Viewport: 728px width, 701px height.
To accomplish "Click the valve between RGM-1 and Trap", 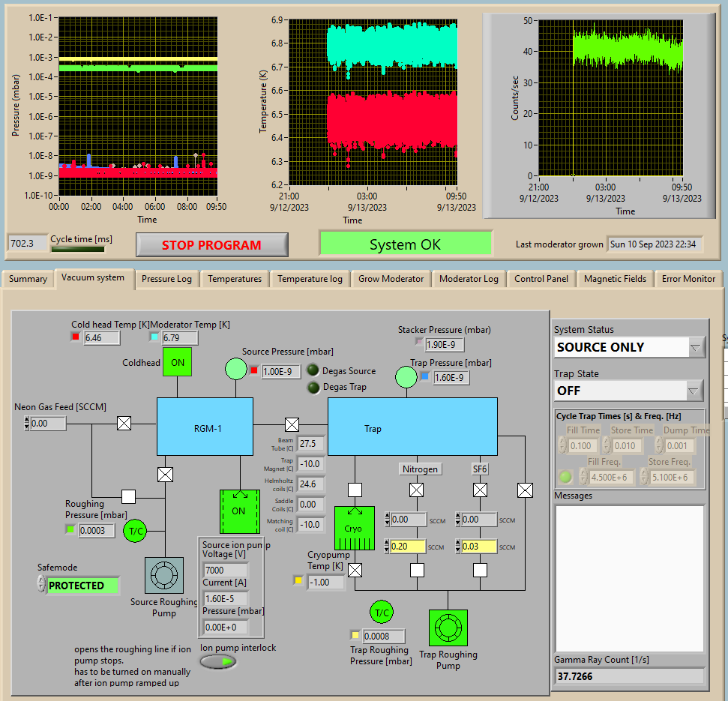I will (x=292, y=424).
